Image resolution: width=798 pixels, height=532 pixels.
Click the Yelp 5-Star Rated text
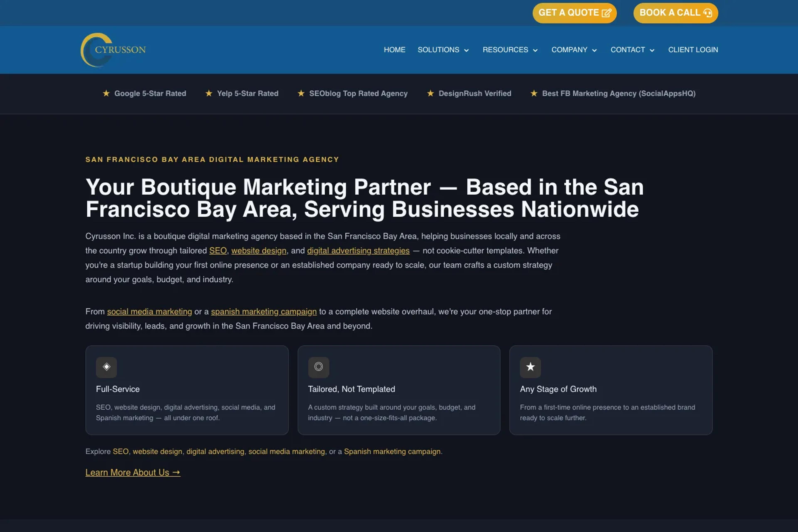click(248, 94)
